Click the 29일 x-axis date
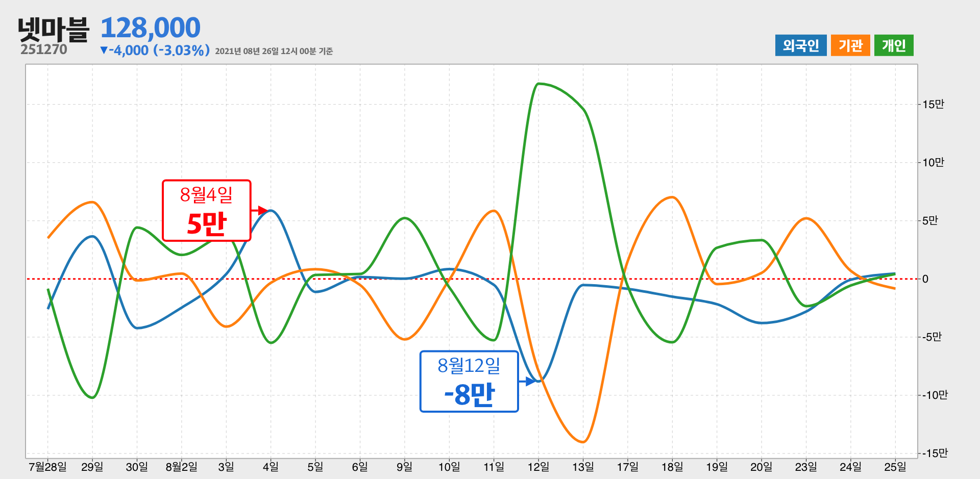The width and height of the screenshot is (980, 479). (92, 467)
